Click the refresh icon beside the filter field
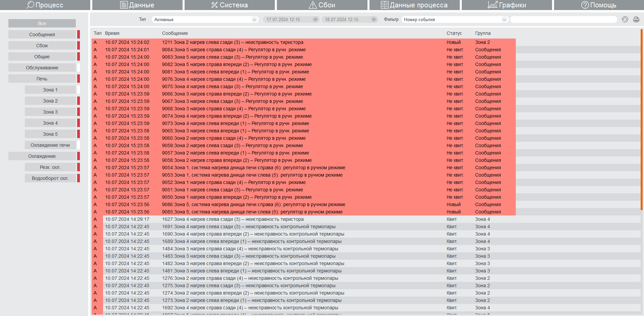Image resolution: width=644 pixels, height=316 pixels. click(x=625, y=19)
